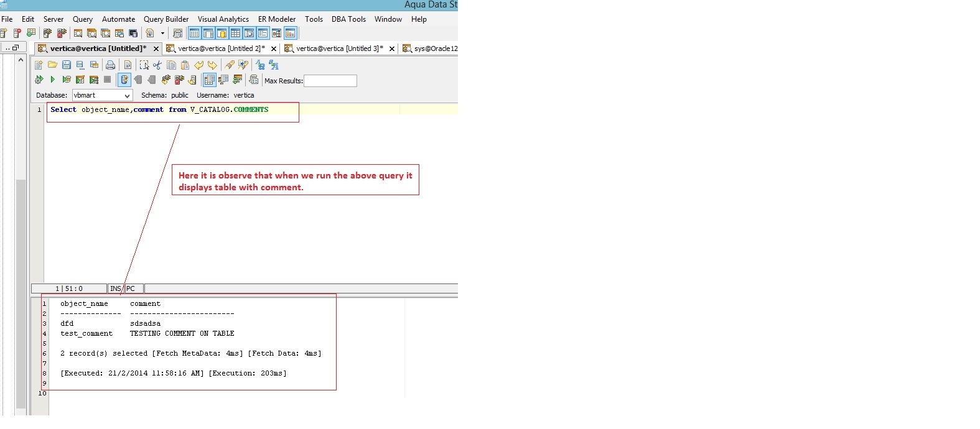Image resolution: width=980 pixels, height=429 pixels.
Task: Expand the small arrow dropdown in main toolbar
Action: click(x=162, y=33)
